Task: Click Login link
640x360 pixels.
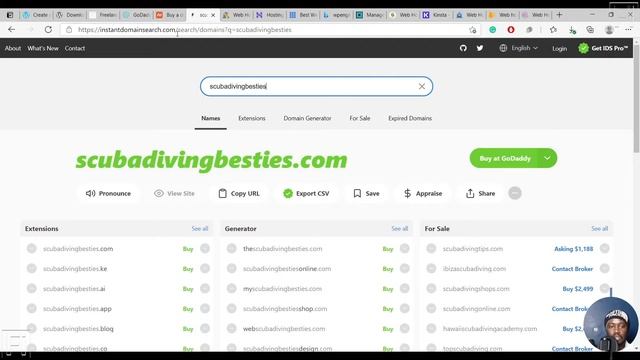Action: point(559,49)
